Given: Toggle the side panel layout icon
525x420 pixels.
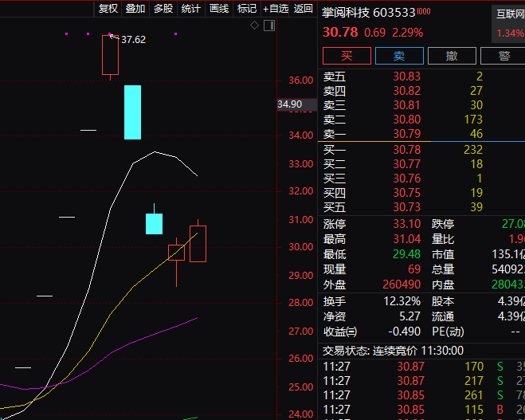Looking at the screenshot, I should [269, 26].
